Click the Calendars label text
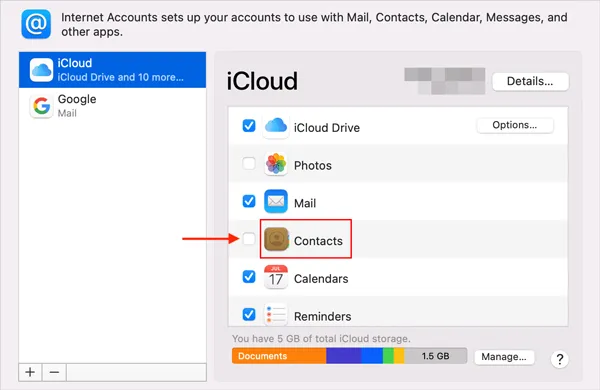This screenshot has width=600, height=390. click(x=321, y=279)
